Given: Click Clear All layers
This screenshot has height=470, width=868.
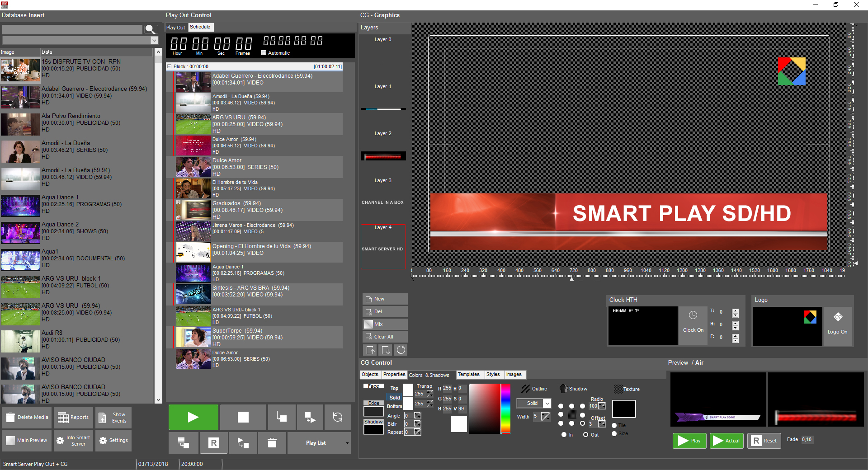Looking at the screenshot, I should click(x=385, y=337).
